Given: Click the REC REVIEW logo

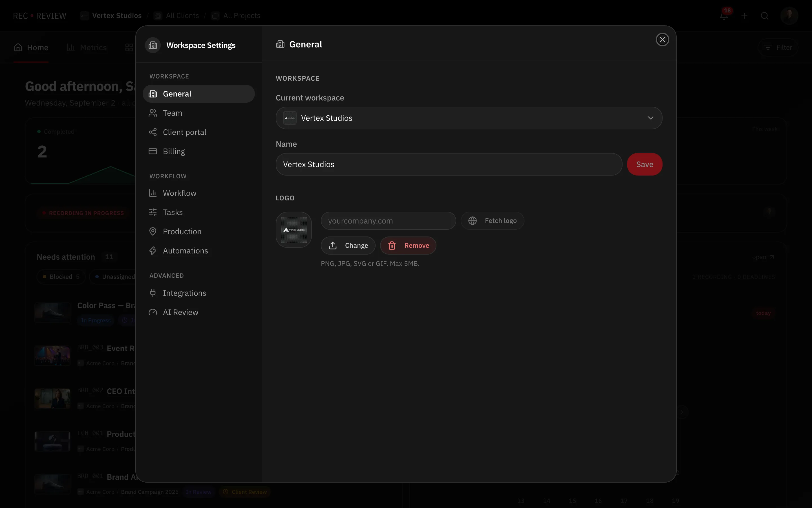Looking at the screenshot, I should tap(39, 16).
